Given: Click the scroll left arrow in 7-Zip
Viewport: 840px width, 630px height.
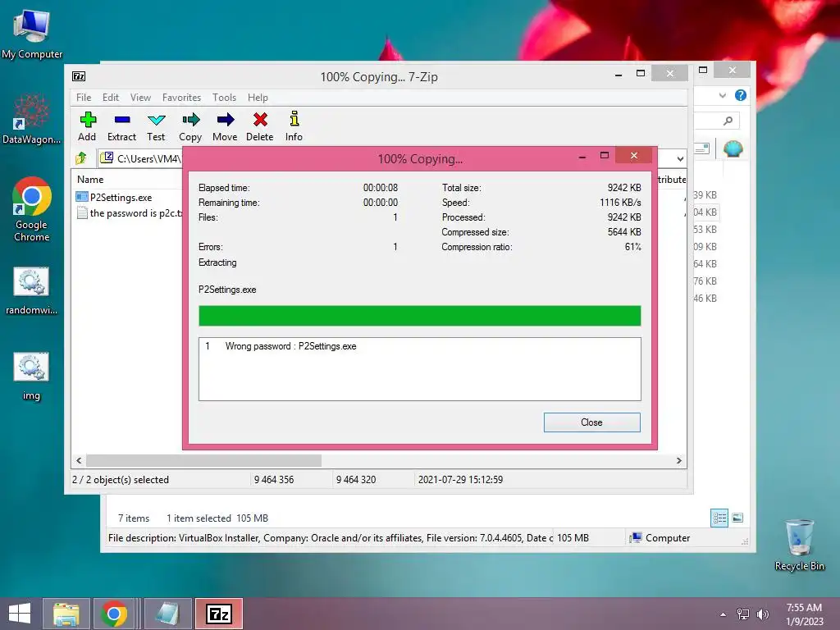Looking at the screenshot, I should point(80,461).
